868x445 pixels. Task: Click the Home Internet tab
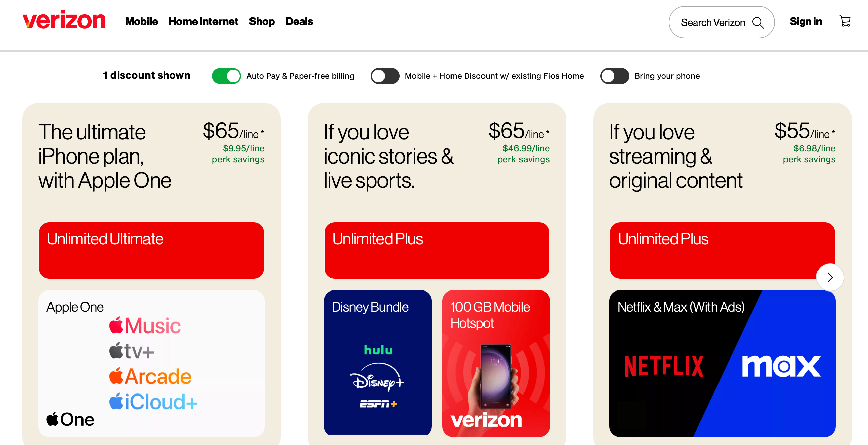[x=203, y=22]
